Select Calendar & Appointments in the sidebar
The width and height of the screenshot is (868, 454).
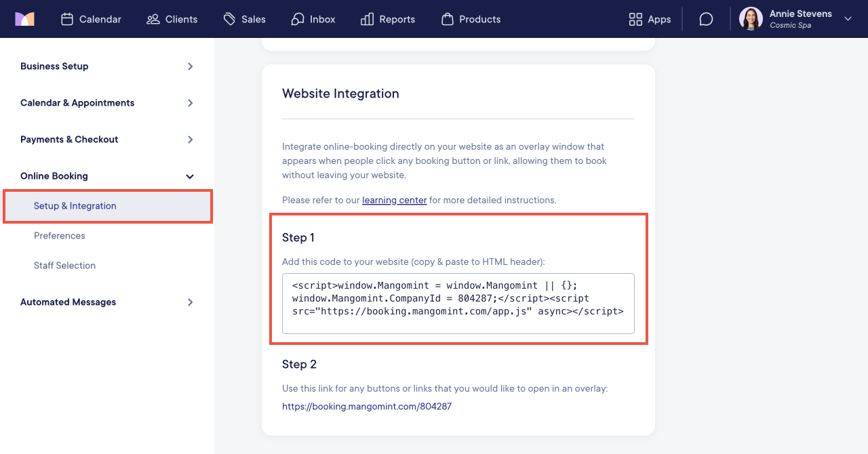tap(77, 103)
